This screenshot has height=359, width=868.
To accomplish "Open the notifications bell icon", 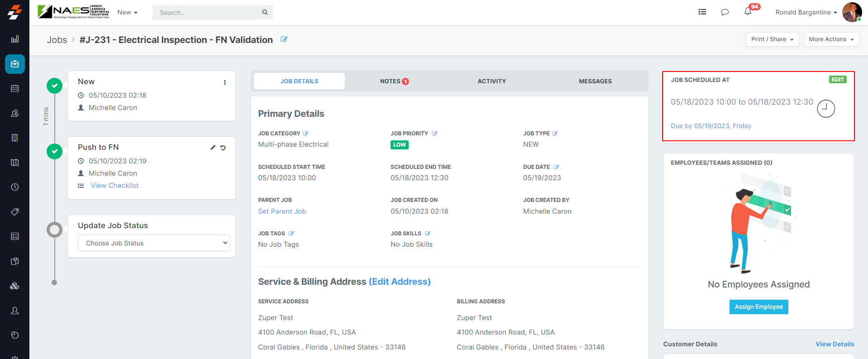I will 748,12.
